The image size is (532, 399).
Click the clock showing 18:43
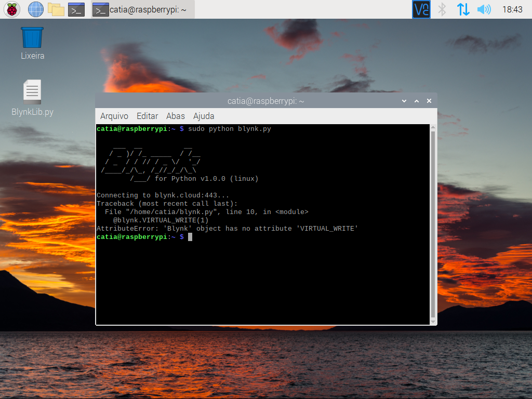pyautogui.click(x=512, y=9)
